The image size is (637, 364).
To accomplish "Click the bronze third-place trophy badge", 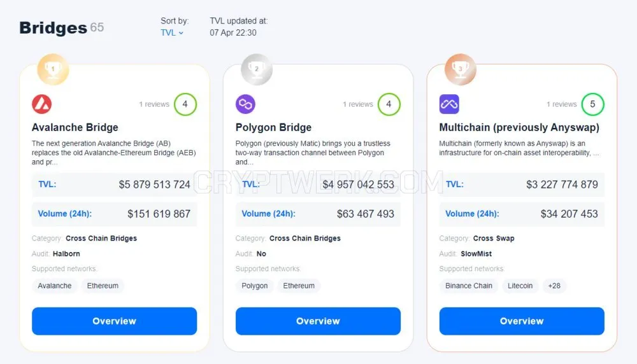I will click(461, 69).
